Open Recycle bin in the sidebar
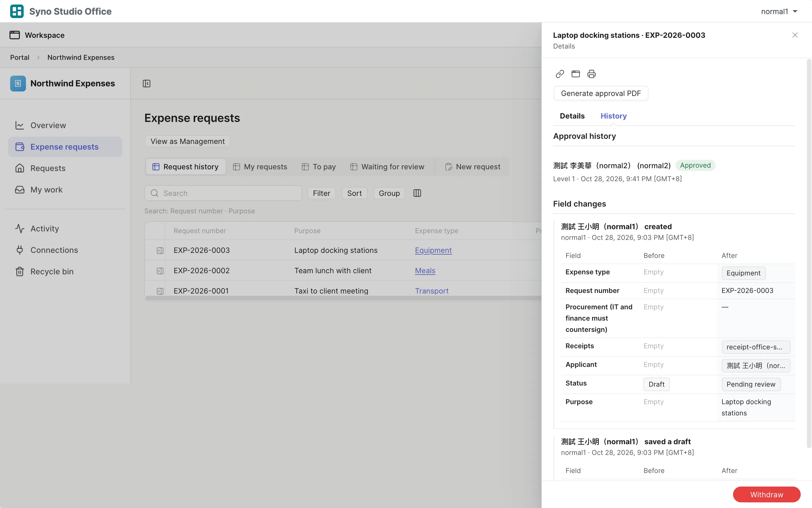 coord(65,271)
